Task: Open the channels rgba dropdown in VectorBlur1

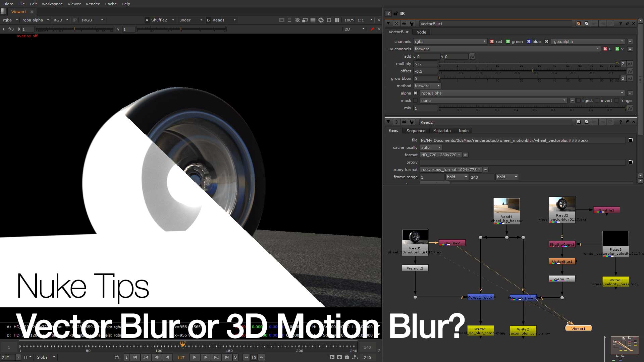Action: [x=450, y=42]
